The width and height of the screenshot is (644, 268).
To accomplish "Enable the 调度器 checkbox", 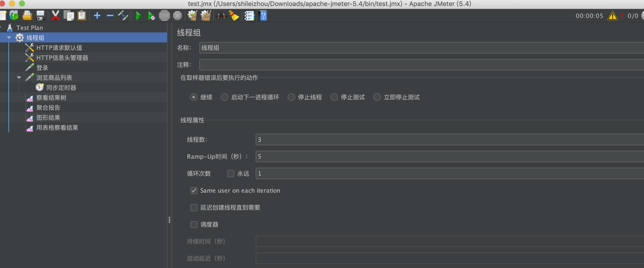I will [194, 225].
